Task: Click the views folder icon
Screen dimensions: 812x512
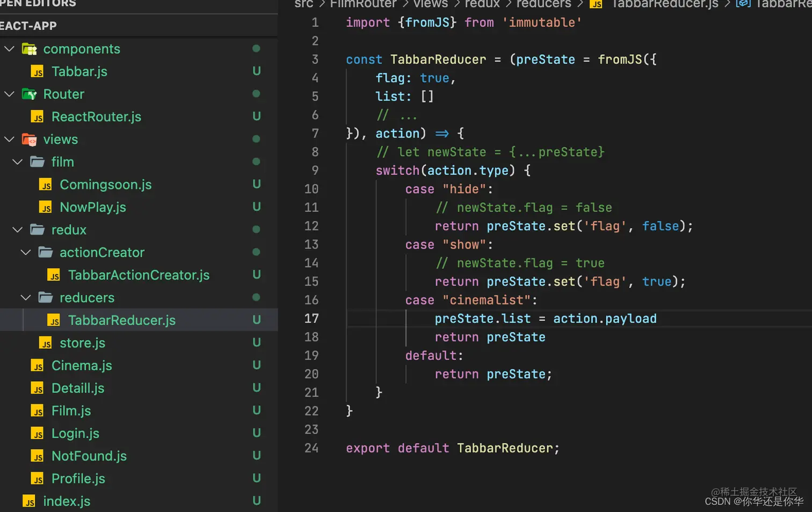Action: click(29, 140)
